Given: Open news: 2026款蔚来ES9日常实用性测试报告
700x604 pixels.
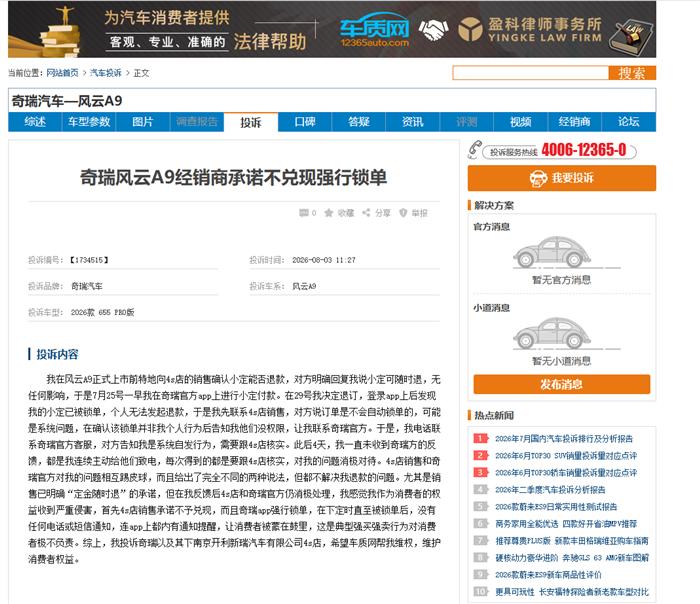Looking at the screenshot, I should coord(556,507).
